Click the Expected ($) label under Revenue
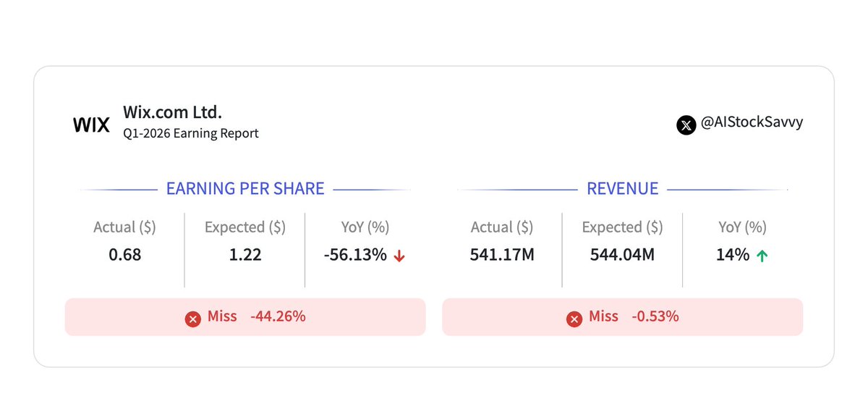The height and width of the screenshot is (399, 868). click(x=622, y=227)
